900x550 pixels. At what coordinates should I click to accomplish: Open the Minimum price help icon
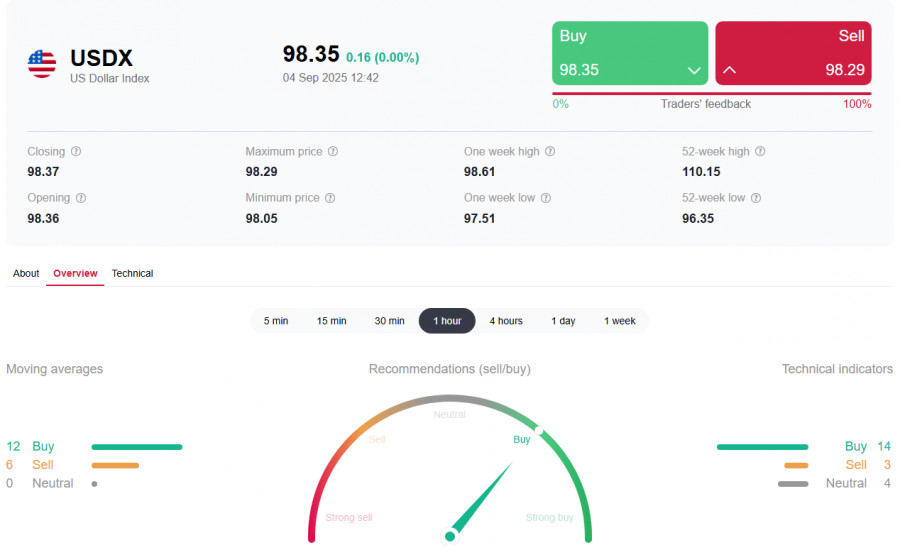(x=330, y=198)
